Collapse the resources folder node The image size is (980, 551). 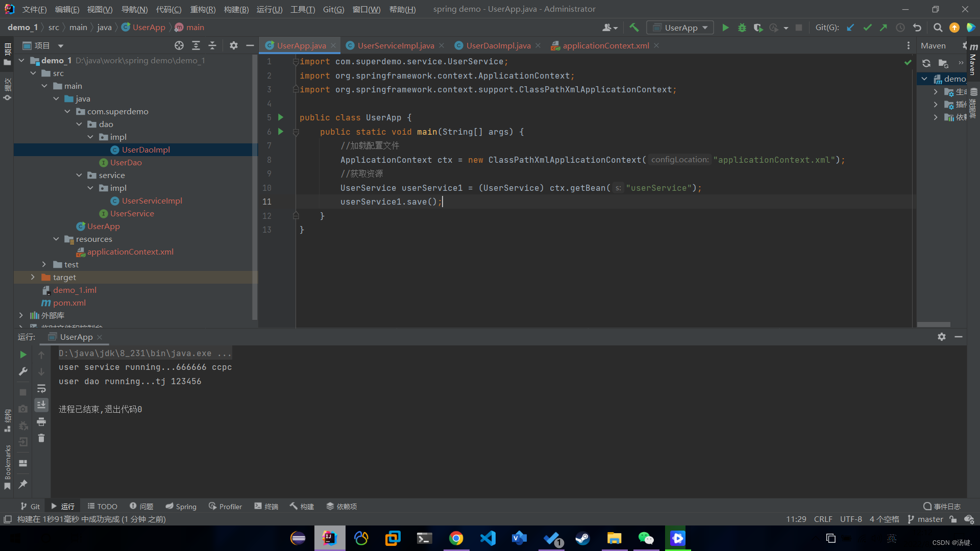56,239
